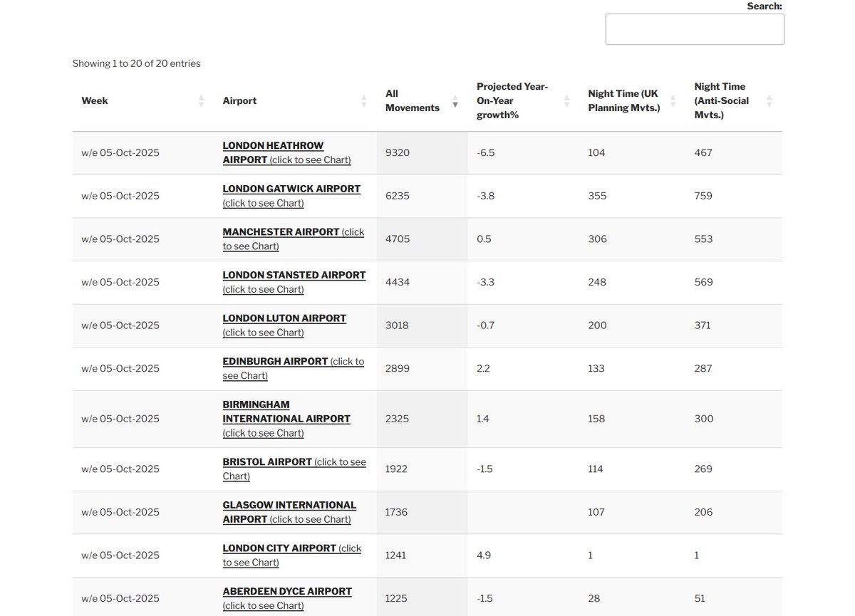
Task: Click the All Movements header label
Action: (413, 101)
